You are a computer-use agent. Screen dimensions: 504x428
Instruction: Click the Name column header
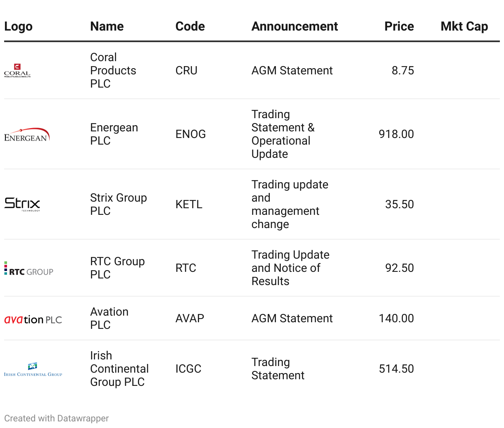(x=107, y=26)
